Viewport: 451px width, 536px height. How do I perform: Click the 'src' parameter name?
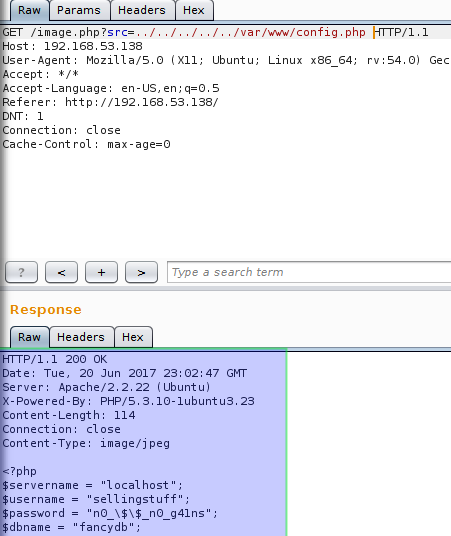point(117,32)
